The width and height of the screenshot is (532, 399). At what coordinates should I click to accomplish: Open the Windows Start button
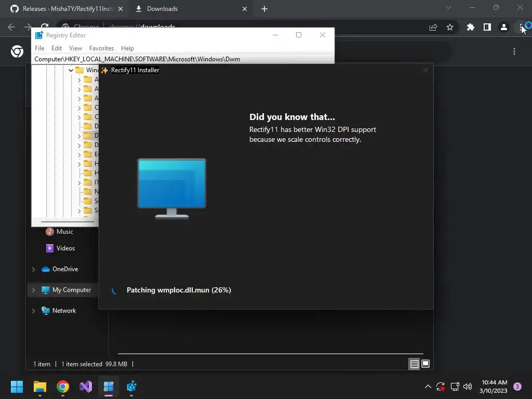click(x=17, y=387)
